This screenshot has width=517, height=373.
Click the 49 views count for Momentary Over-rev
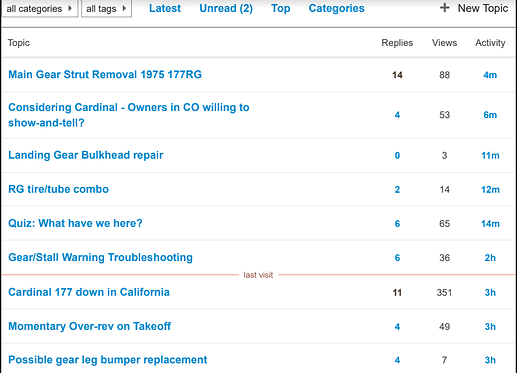click(444, 327)
